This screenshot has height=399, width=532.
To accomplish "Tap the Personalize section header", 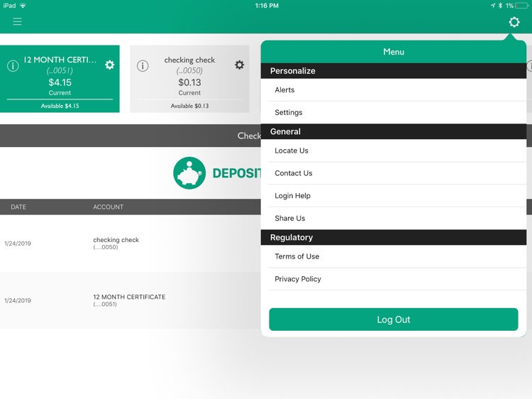I will 394,70.
